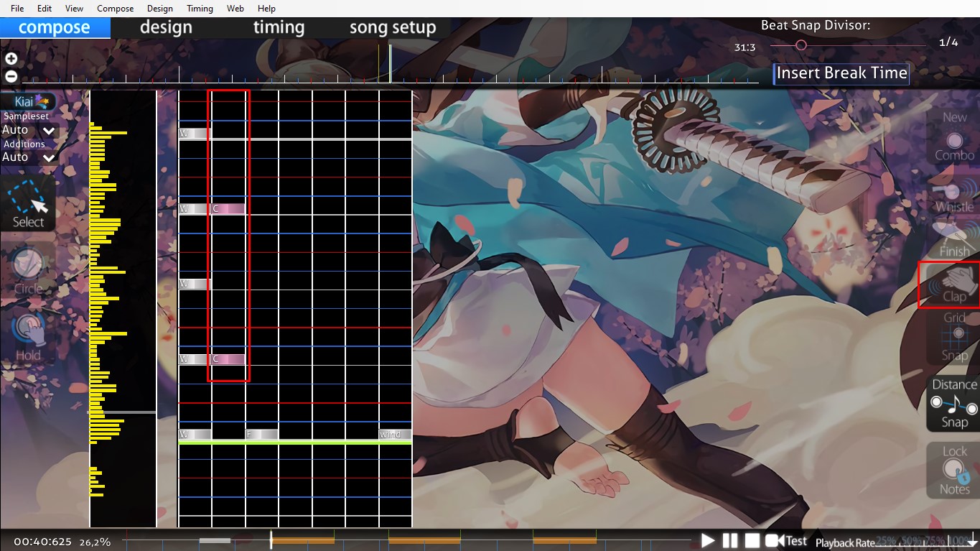Toggle the New Combo option
Viewport: 980px width, 551px height.
click(x=954, y=136)
